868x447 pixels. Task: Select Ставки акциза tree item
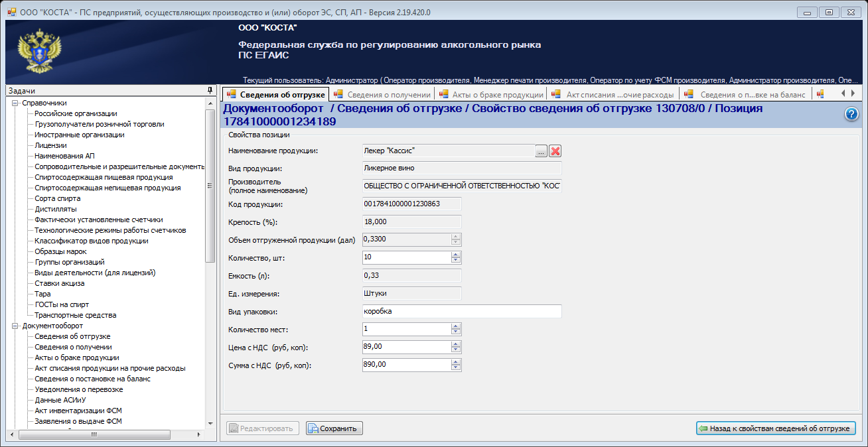[x=60, y=283]
